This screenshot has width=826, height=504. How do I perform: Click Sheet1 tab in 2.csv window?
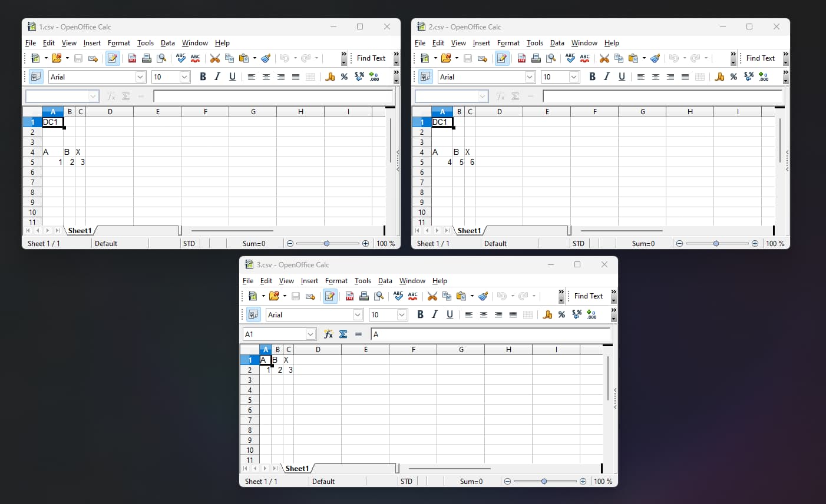469,231
